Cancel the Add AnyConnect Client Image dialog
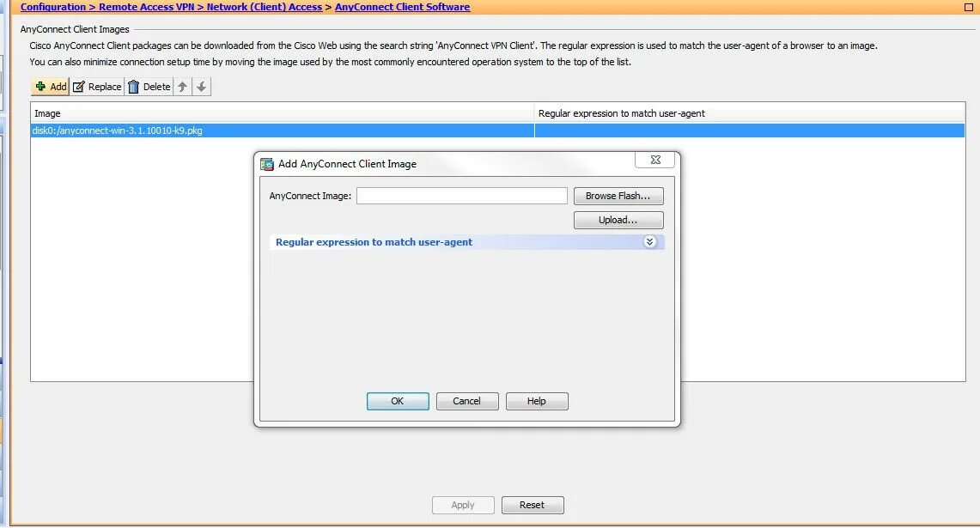This screenshot has height=528, width=980. click(467, 401)
